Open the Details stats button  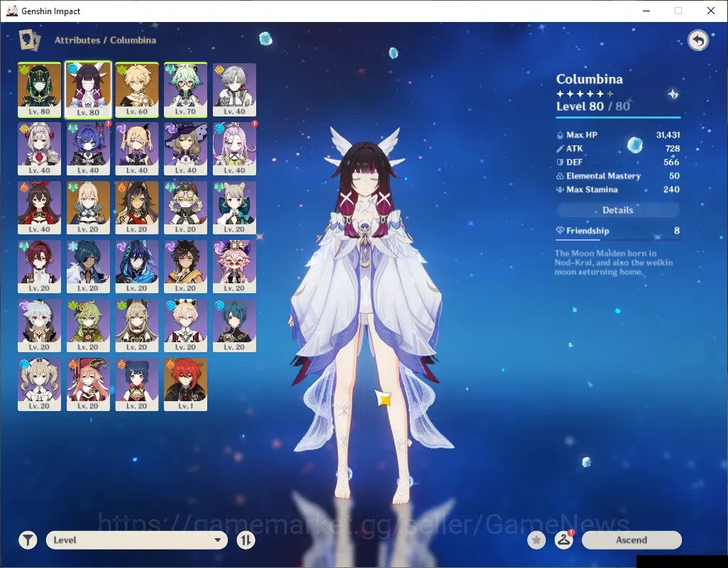point(618,210)
